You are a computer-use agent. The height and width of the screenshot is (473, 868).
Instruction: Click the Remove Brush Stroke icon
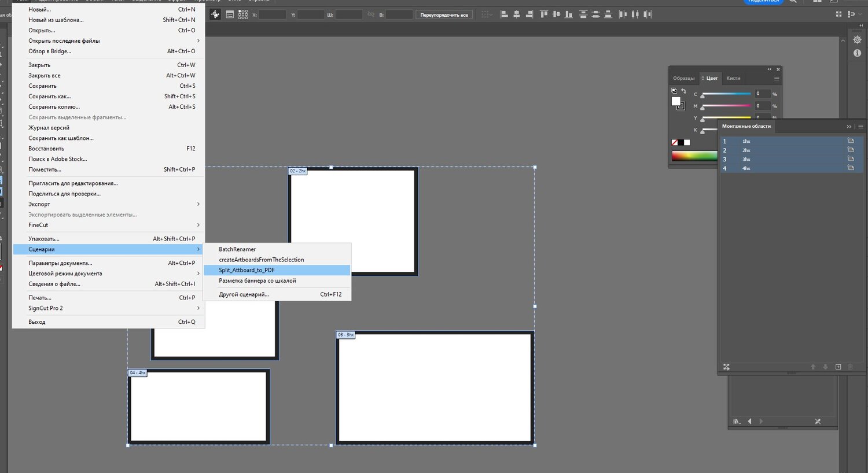tap(818, 422)
